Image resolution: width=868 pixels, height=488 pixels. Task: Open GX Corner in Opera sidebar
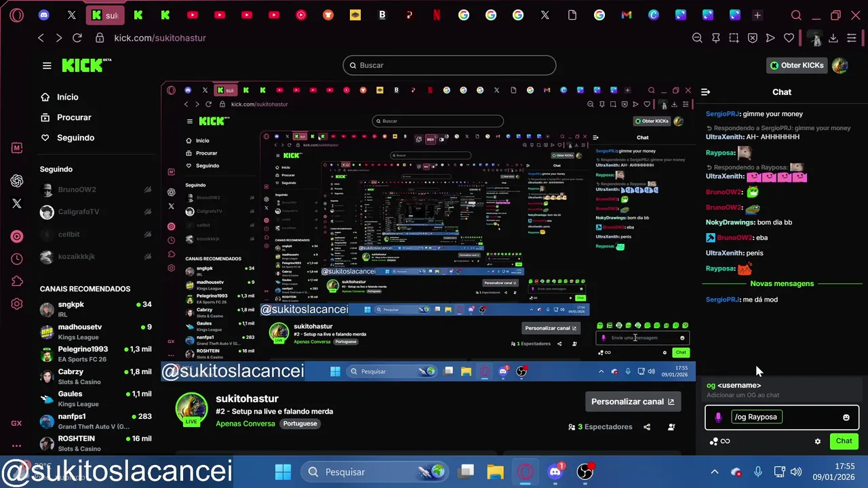(16, 423)
